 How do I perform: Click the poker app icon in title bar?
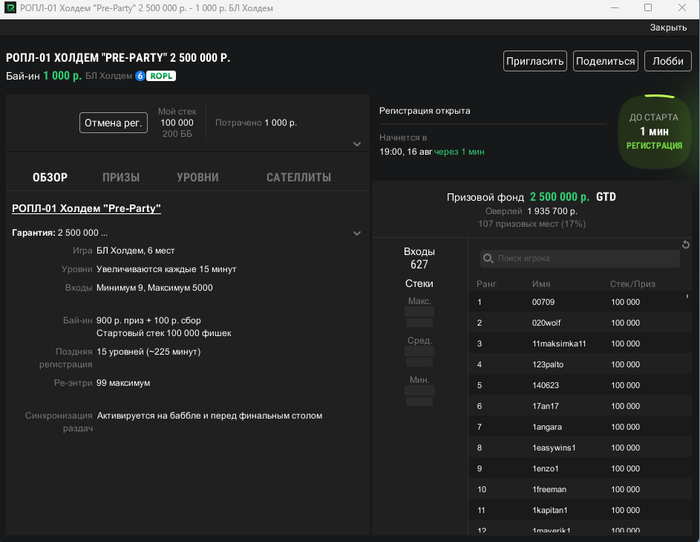[10, 8]
